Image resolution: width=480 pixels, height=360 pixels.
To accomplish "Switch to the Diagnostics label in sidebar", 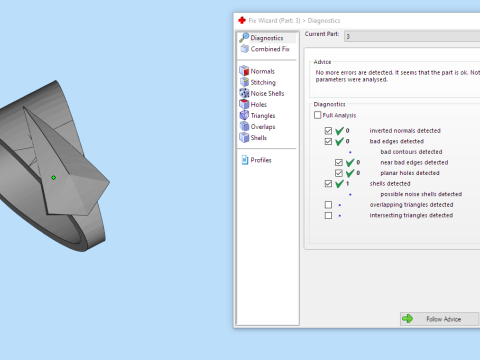I will click(267, 38).
